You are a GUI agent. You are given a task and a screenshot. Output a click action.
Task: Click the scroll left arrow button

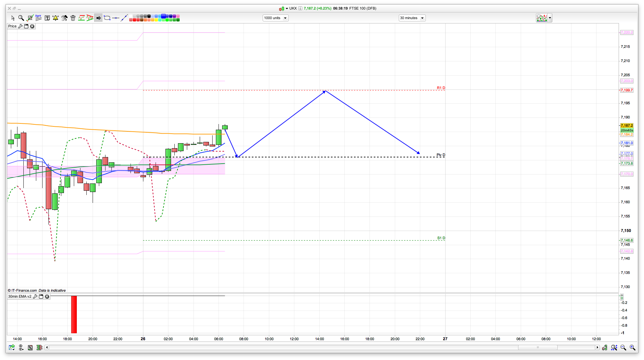pos(47,347)
